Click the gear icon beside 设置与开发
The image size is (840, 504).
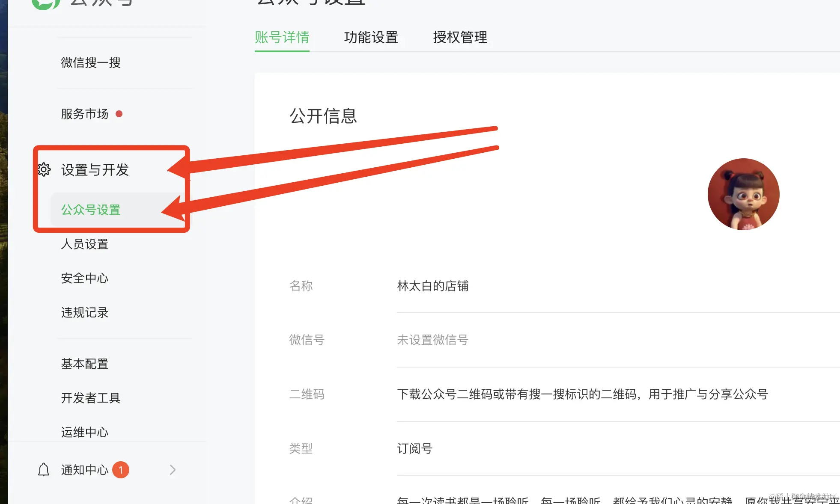coord(45,170)
